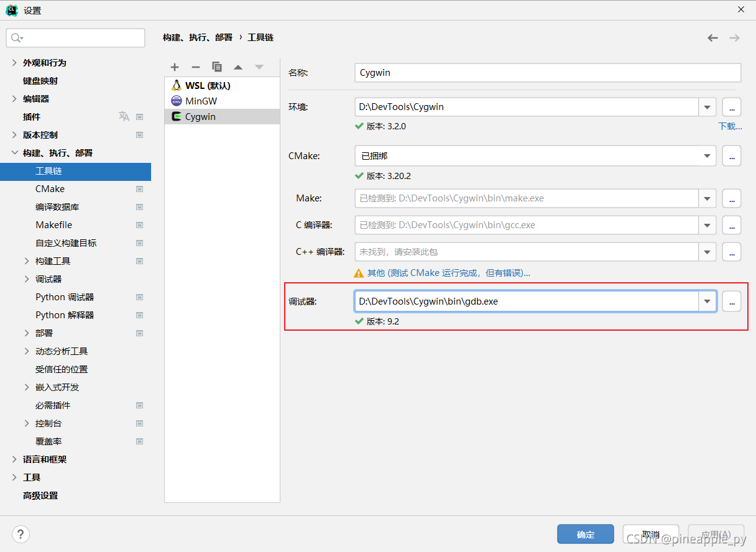Image resolution: width=756 pixels, height=552 pixels.
Task: Move the toolchain up in list
Action: [238, 67]
